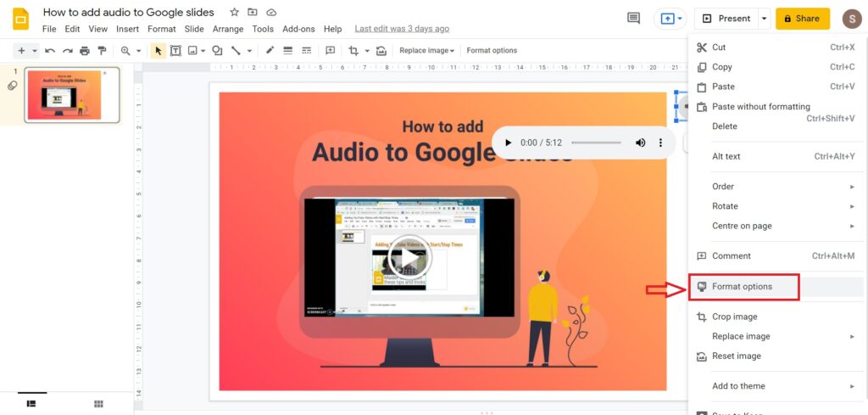Open the Edit menu

(73, 29)
